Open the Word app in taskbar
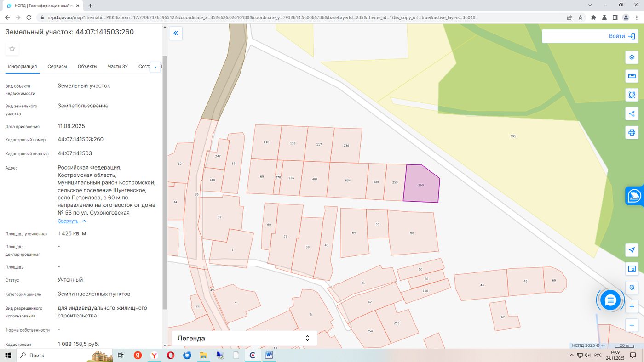 click(269, 355)
